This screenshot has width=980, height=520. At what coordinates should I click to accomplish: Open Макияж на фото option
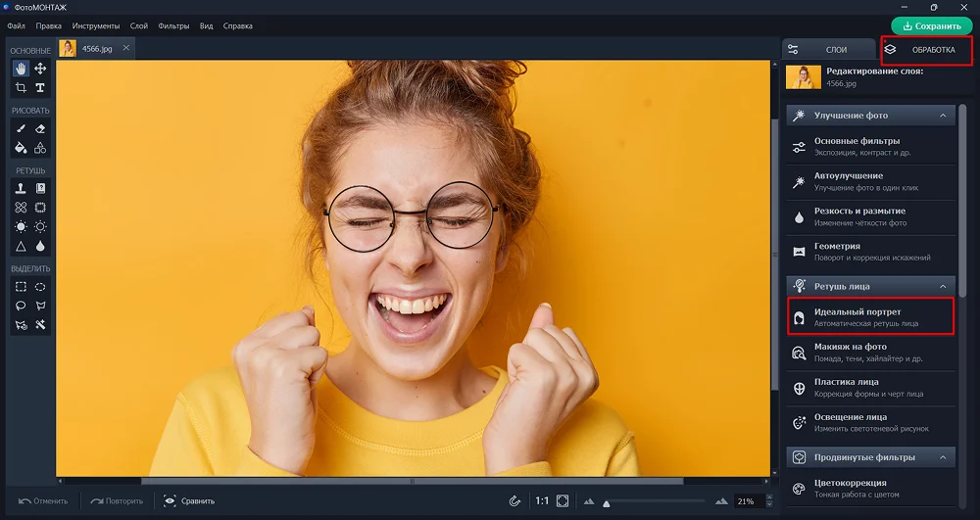pos(870,353)
